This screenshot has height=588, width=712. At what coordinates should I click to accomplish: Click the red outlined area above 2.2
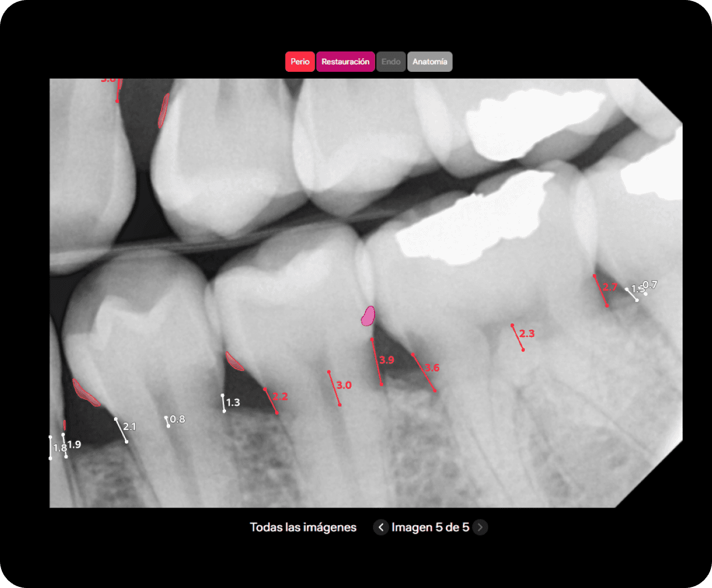pyautogui.click(x=235, y=362)
